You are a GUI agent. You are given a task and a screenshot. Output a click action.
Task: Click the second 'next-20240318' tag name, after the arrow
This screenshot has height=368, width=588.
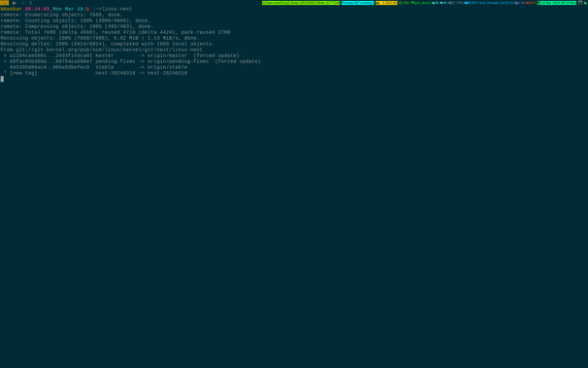point(167,73)
